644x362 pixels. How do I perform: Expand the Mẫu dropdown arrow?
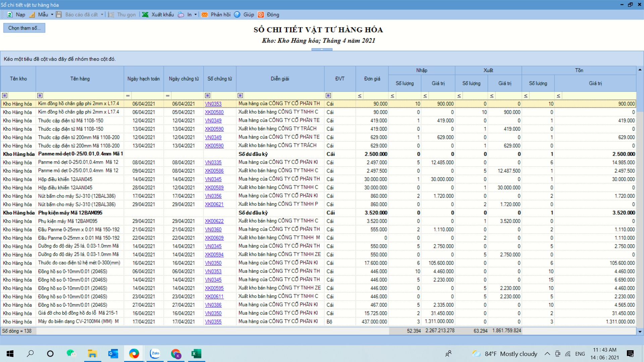click(x=52, y=15)
